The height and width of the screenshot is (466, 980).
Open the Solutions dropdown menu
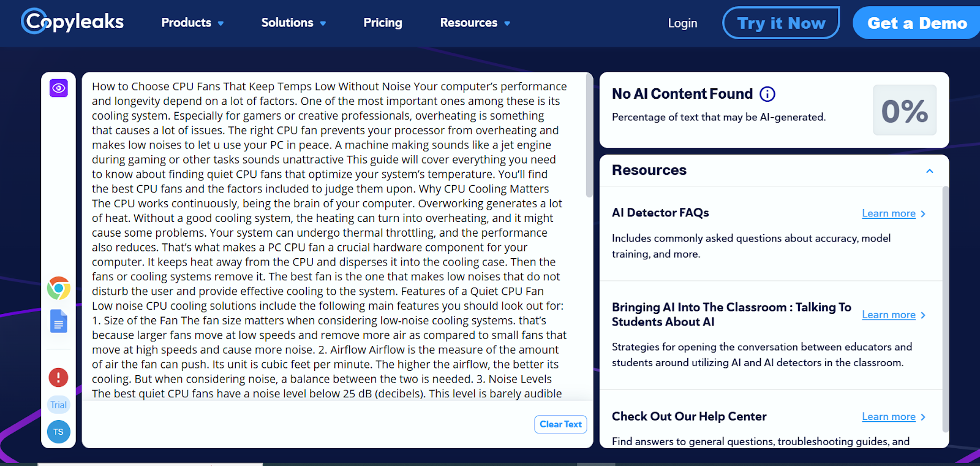293,23
